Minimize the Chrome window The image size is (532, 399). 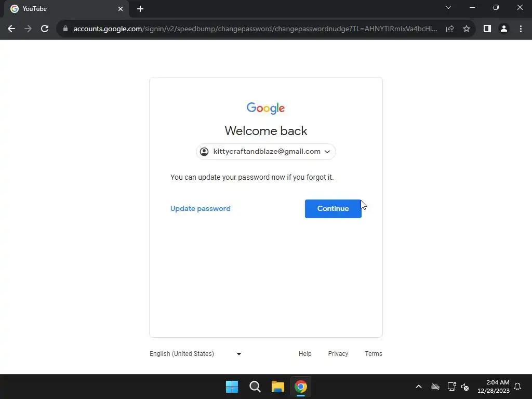(472, 7)
